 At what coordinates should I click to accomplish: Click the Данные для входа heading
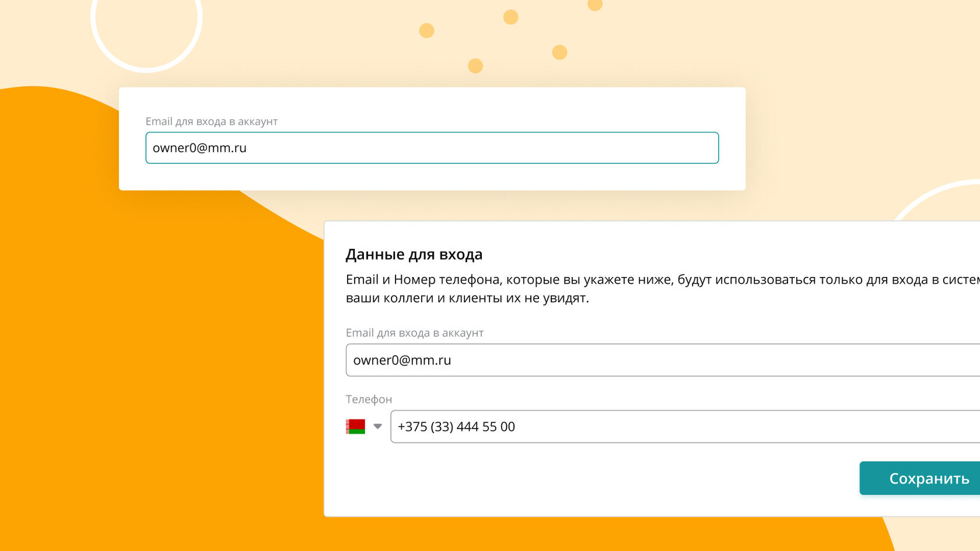click(414, 254)
